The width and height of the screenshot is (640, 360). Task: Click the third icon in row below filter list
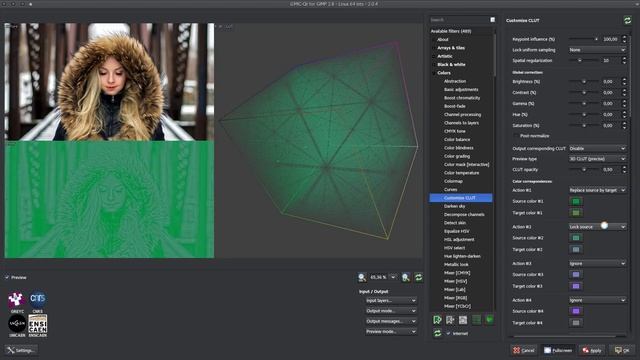click(x=463, y=320)
